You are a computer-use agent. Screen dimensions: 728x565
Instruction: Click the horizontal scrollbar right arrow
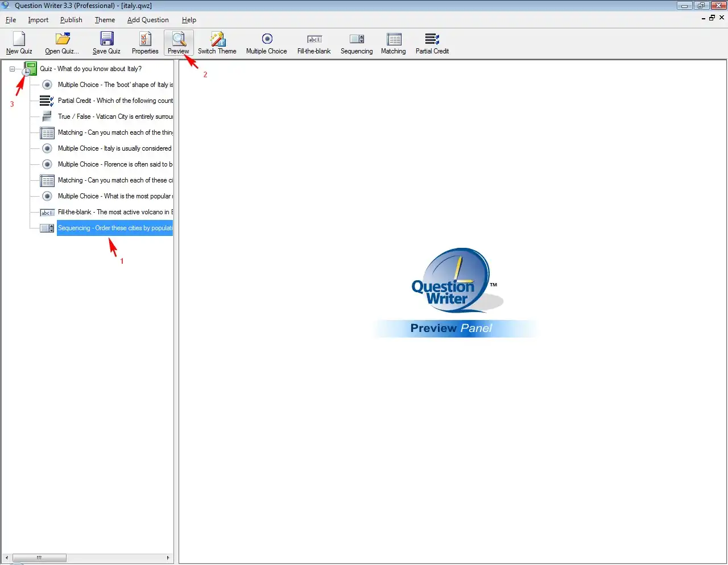click(168, 558)
